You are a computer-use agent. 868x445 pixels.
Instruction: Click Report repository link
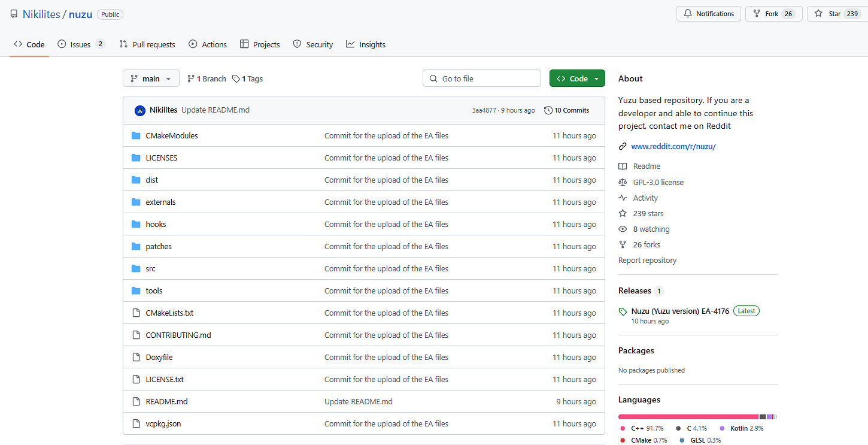coord(647,261)
